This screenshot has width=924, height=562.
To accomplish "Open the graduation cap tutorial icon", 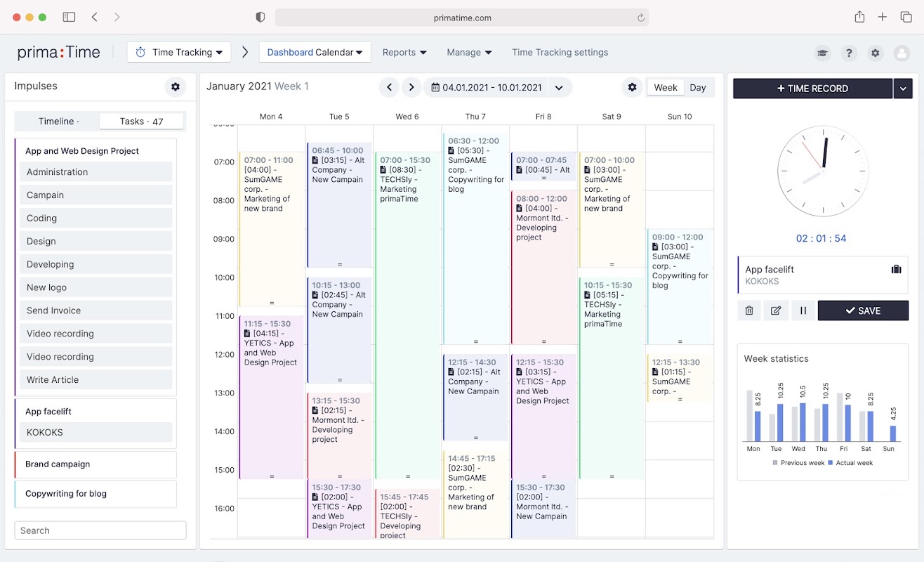I will tap(821, 53).
